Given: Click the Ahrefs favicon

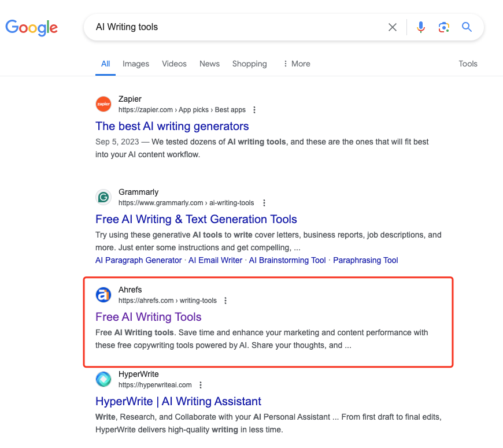Looking at the screenshot, I should coord(103,295).
